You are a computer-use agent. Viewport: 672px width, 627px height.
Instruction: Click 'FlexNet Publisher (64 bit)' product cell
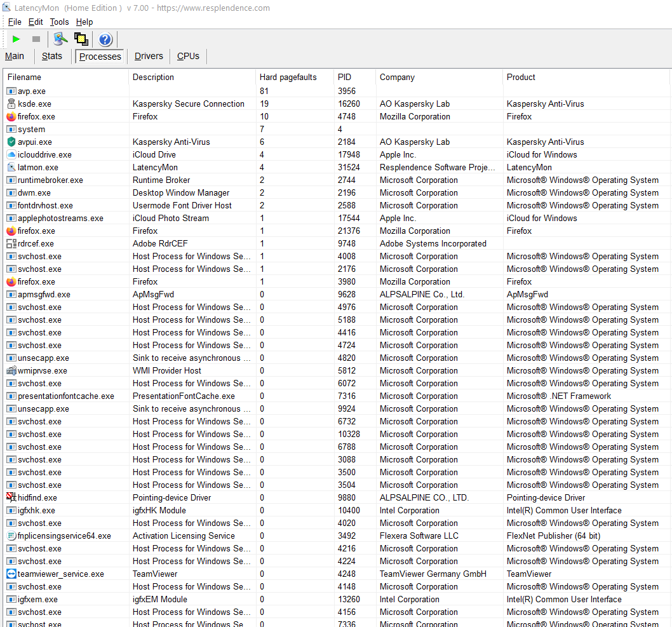(553, 536)
